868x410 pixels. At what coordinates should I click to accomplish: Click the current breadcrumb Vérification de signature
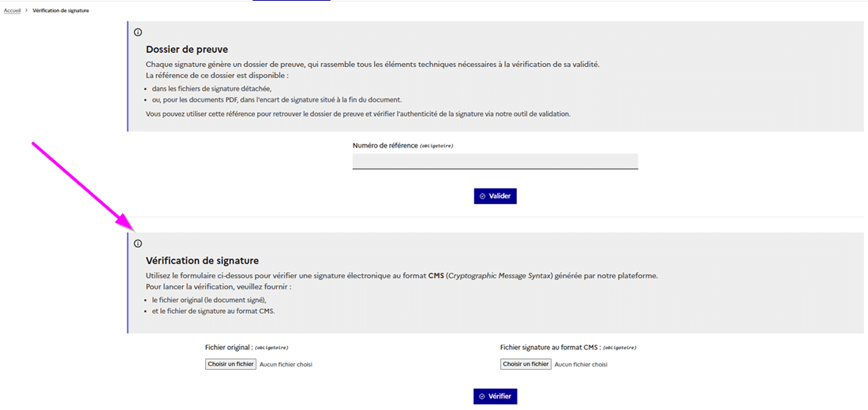tap(61, 10)
